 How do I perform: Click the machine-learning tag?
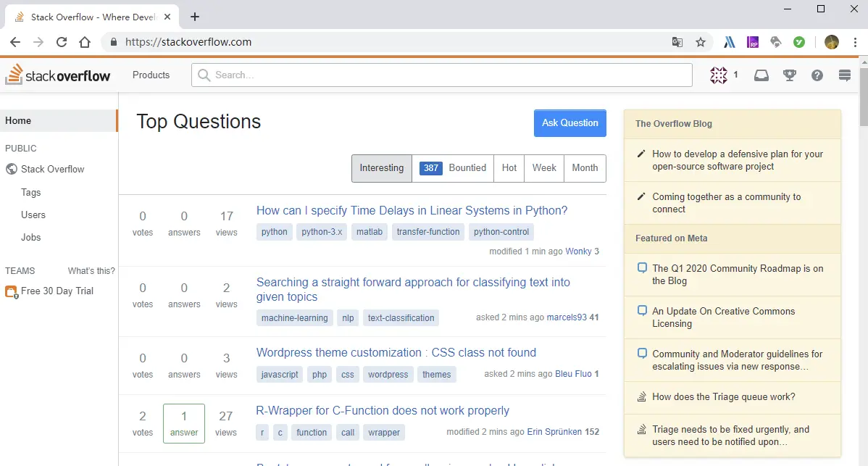coord(294,318)
